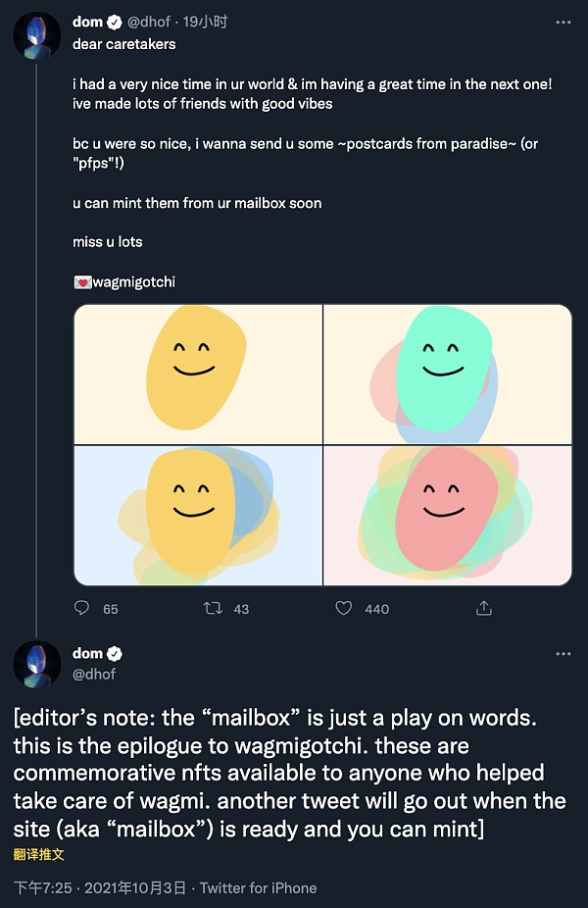Open dom's avatar on second tweet
This screenshot has width=588, height=908.
coord(37,664)
